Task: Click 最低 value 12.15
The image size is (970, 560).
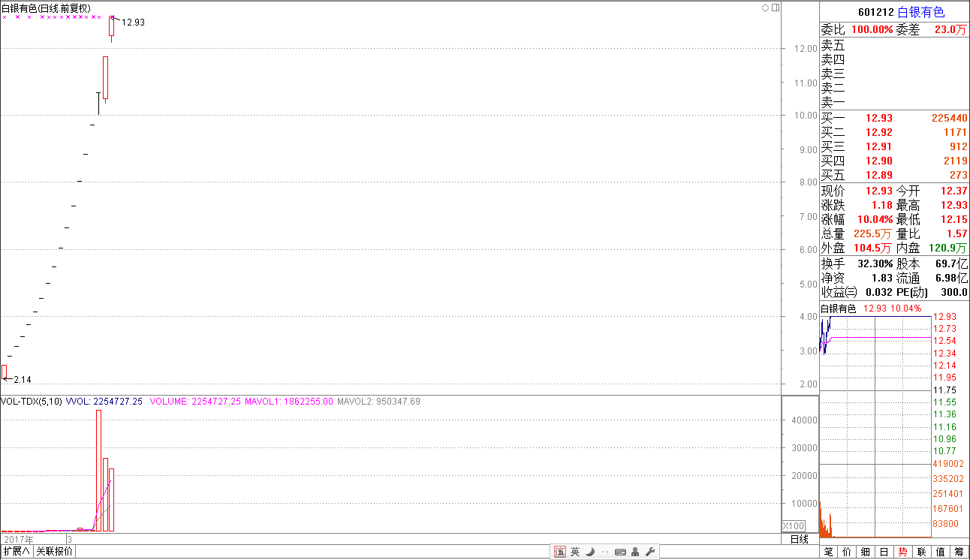Action: point(954,220)
